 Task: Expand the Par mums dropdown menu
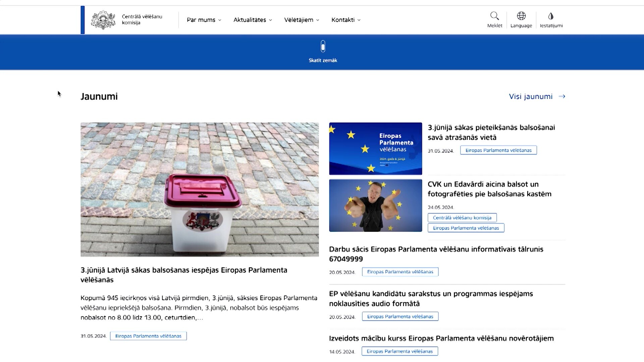[x=204, y=20]
